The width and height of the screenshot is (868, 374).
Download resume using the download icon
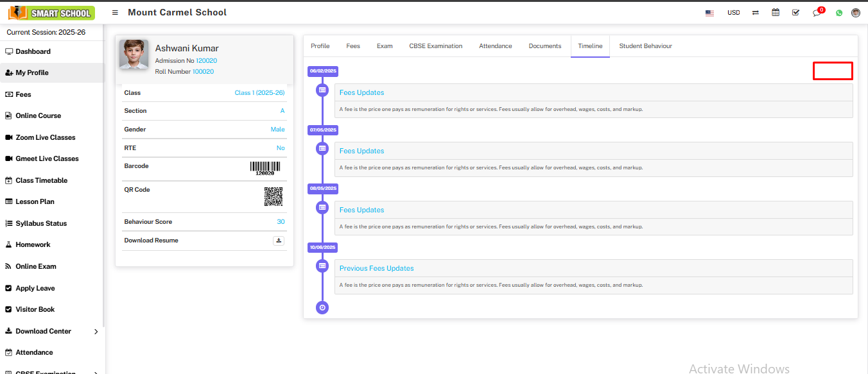point(279,241)
